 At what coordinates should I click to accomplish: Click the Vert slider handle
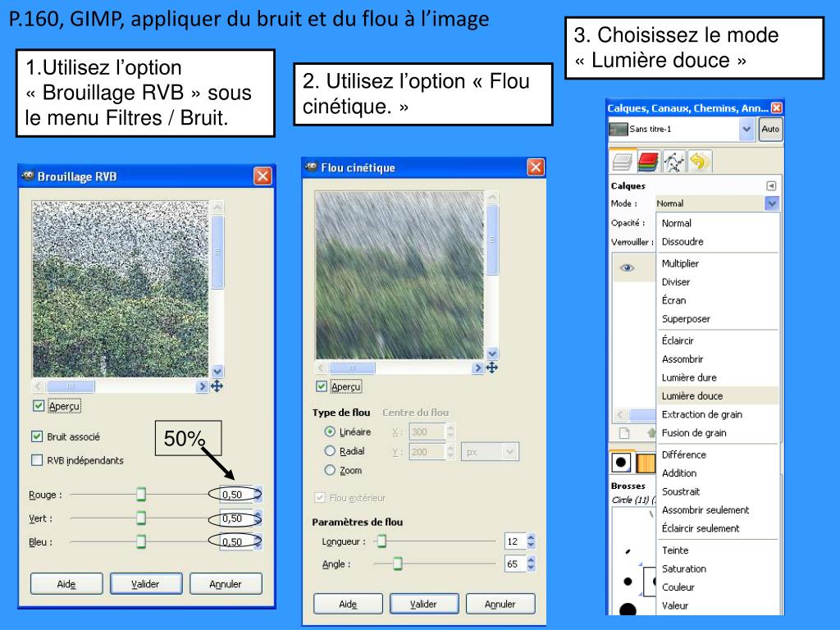141,518
